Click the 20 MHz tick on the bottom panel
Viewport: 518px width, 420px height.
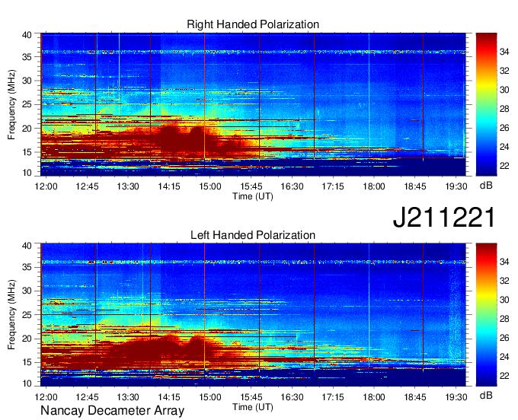tap(27, 339)
